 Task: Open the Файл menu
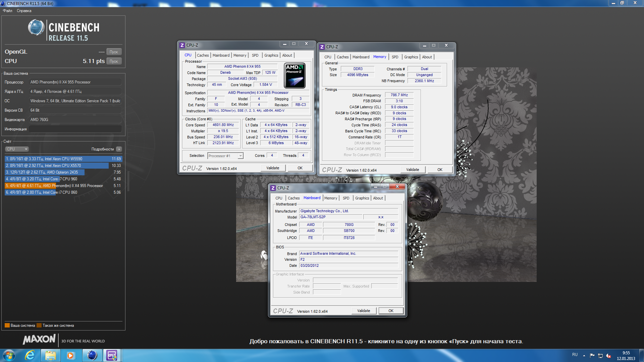7,11
